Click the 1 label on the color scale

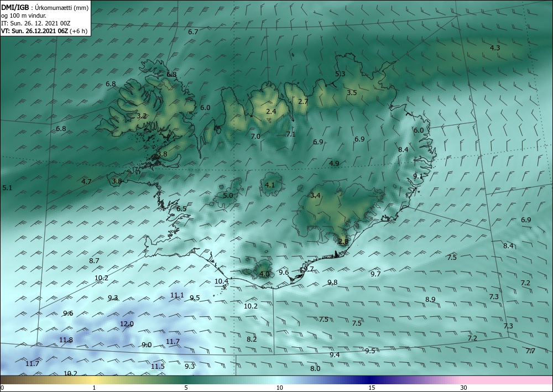click(94, 388)
